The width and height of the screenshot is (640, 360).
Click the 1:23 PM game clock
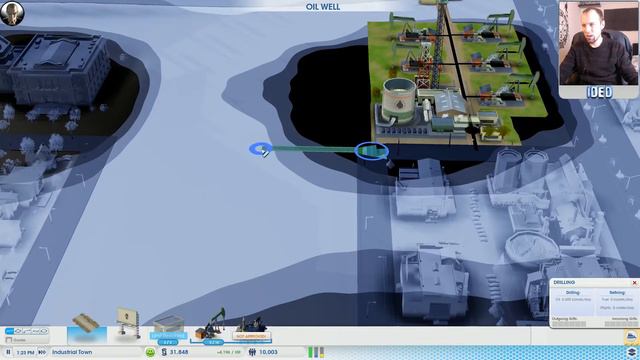(x=25, y=352)
